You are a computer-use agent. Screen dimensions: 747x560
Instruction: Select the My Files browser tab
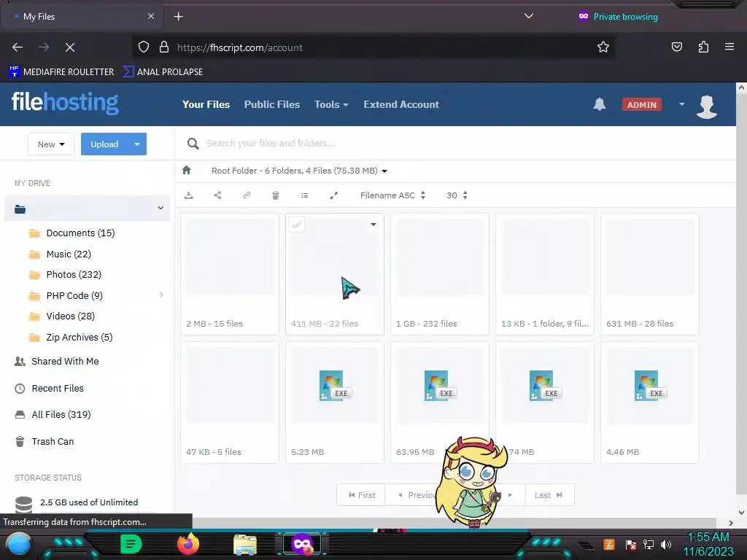pyautogui.click(x=81, y=16)
